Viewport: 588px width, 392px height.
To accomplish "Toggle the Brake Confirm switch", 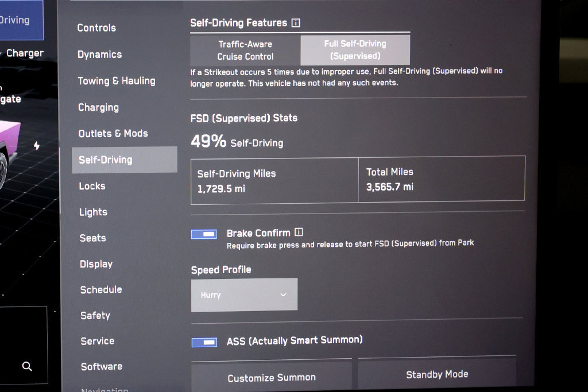I will click(x=204, y=235).
